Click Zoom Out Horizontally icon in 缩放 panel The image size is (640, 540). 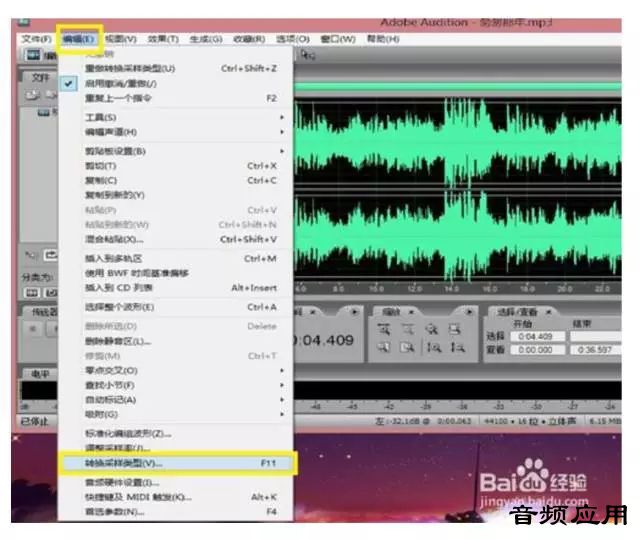click(x=408, y=329)
